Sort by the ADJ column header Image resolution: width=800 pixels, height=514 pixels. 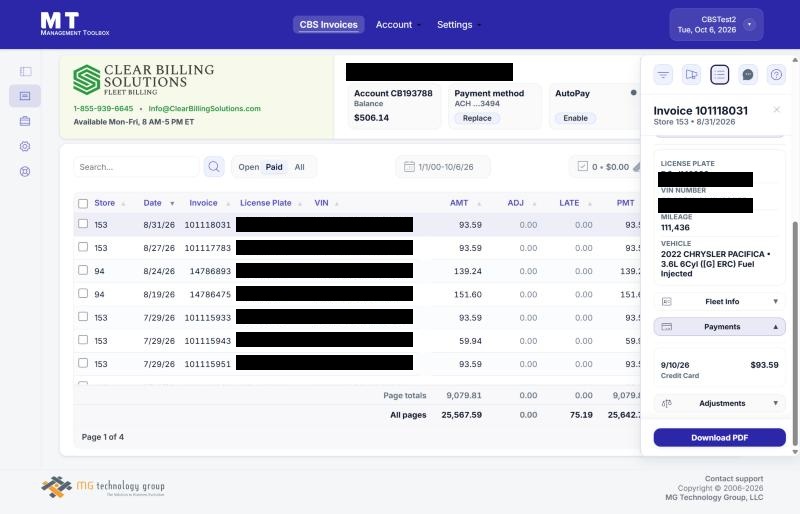pyautogui.click(x=521, y=203)
